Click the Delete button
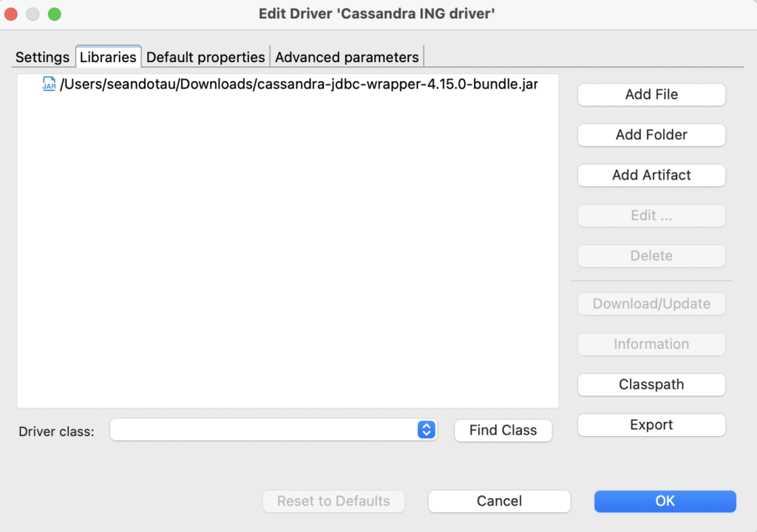 [x=651, y=256]
